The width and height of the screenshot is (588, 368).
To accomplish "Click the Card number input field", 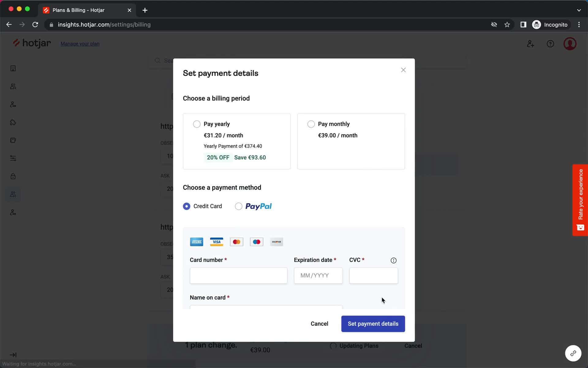I will tap(239, 276).
